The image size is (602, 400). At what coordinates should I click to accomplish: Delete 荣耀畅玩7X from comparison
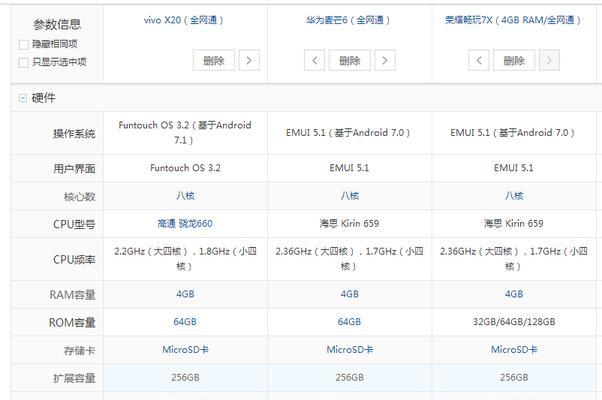pyautogui.click(x=514, y=60)
